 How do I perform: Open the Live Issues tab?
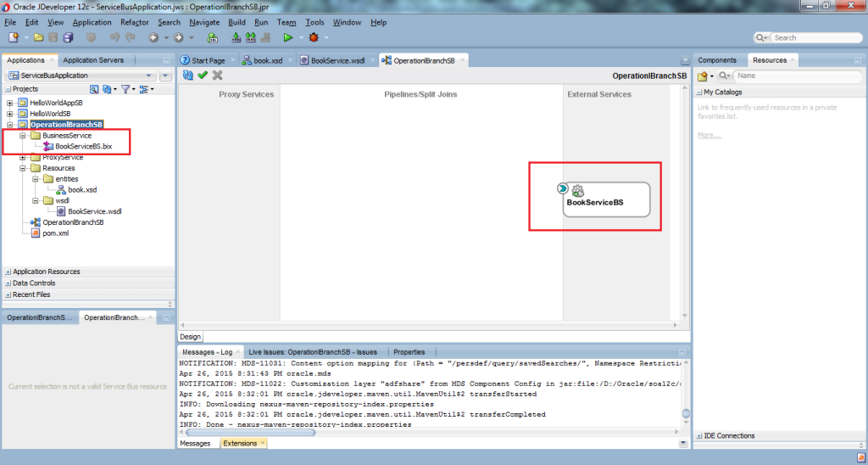click(x=313, y=352)
